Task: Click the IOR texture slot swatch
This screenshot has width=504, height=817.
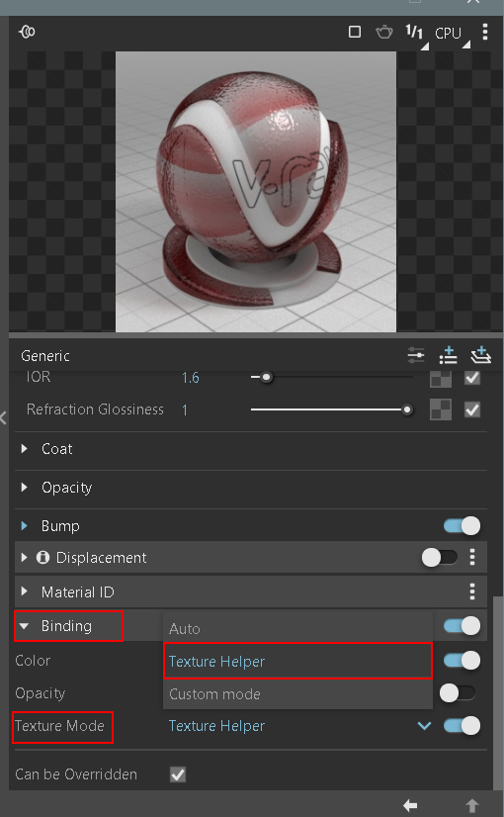Action: click(x=441, y=378)
